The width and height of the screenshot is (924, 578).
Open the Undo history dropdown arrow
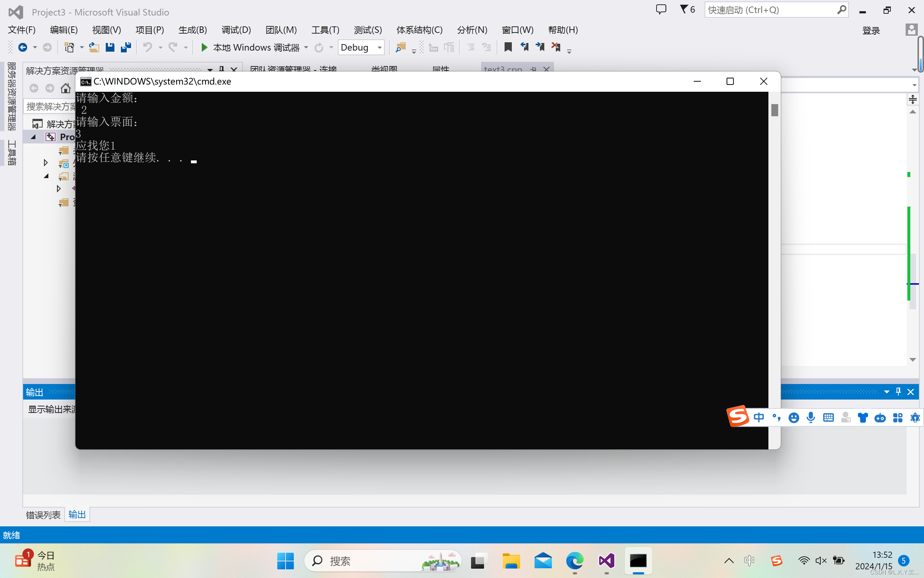click(x=160, y=47)
